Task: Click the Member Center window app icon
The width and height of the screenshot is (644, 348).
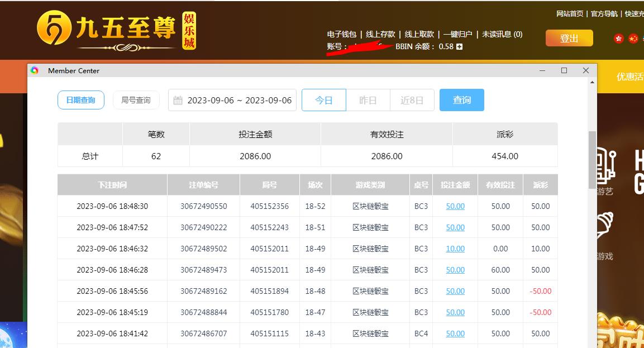Action: coord(35,70)
